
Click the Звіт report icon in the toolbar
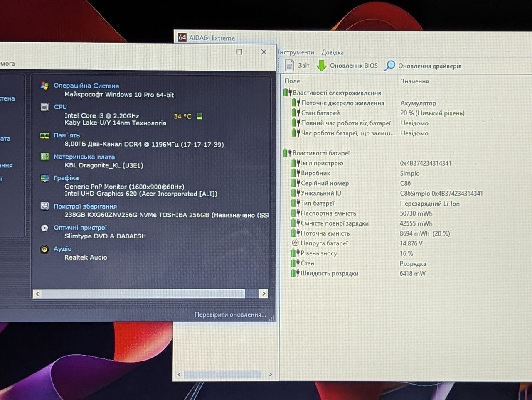coord(290,65)
